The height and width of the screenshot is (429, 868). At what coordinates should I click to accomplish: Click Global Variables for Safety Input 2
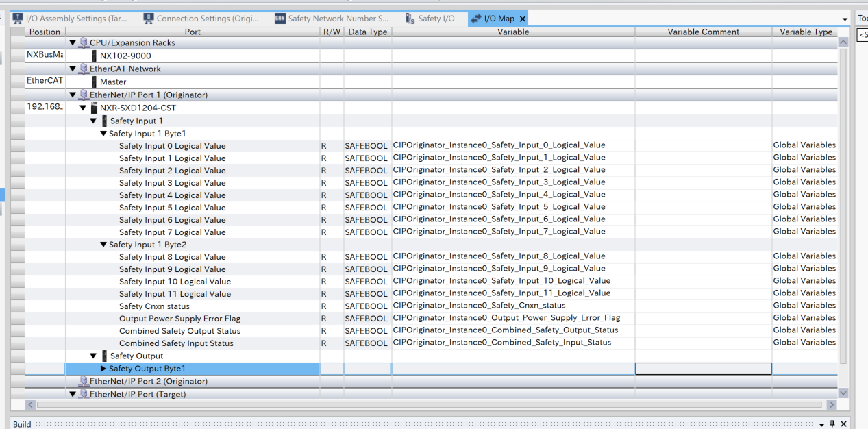(804, 170)
